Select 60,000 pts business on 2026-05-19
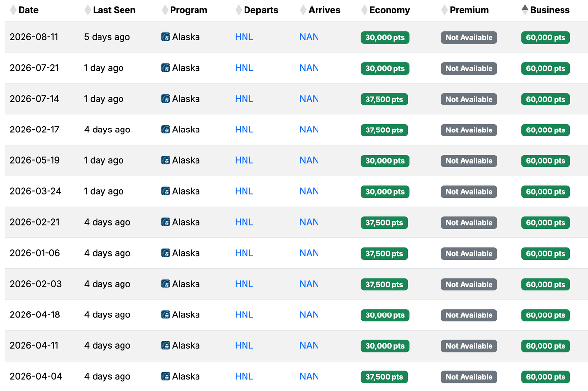 tap(545, 161)
